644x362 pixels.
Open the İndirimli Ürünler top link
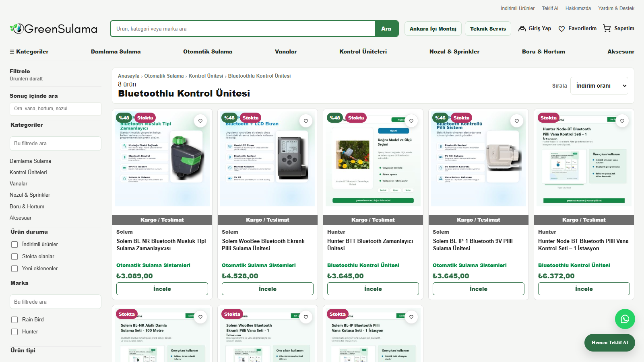(518, 8)
